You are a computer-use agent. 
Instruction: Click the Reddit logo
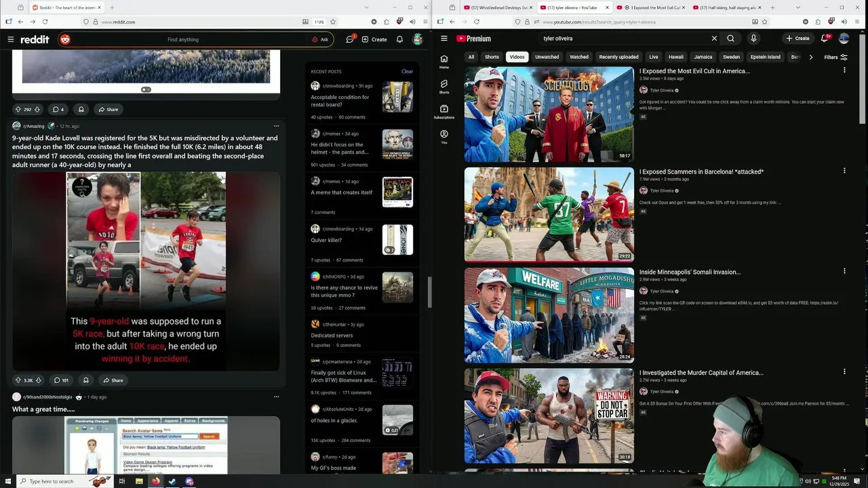35,39
